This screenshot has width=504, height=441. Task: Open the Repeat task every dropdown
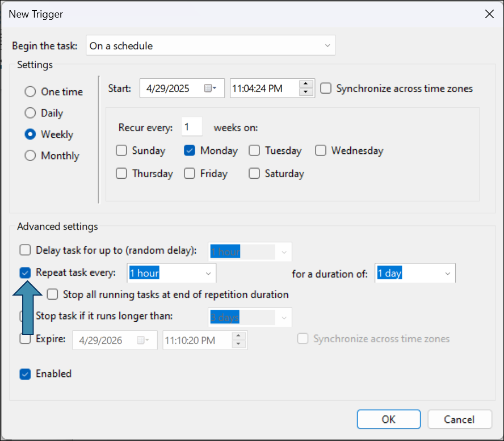pyautogui.click(x=207, y=274)
